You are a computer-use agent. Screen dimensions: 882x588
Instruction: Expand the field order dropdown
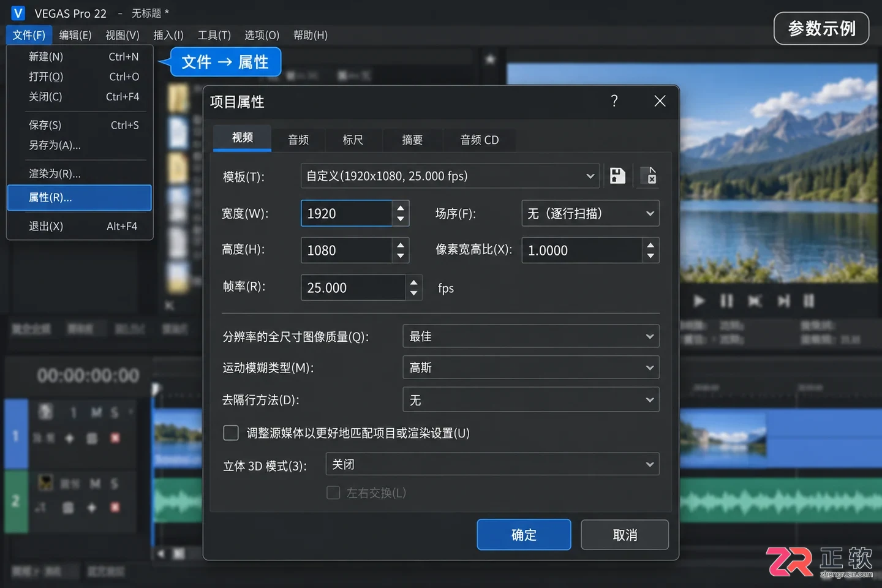[590, 213]
